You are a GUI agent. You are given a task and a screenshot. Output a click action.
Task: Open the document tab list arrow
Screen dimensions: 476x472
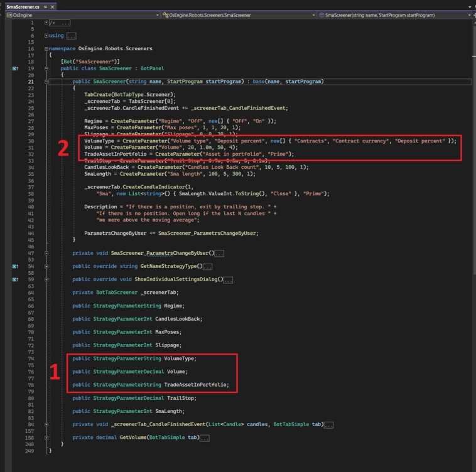pyautogui.click(x=470, y=6)
